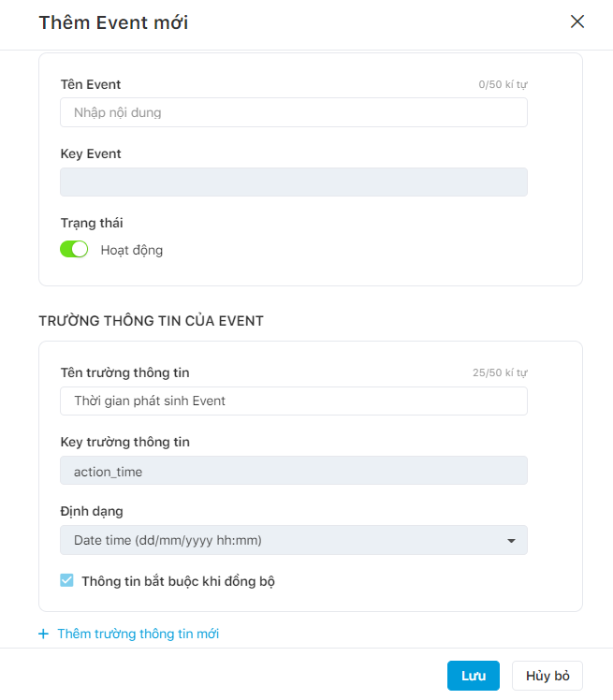
Task: Click the TRƯỜNG THÔNG TIN CỦA EVENT heading
Action: pyautogui.click(x=151, y=321)
